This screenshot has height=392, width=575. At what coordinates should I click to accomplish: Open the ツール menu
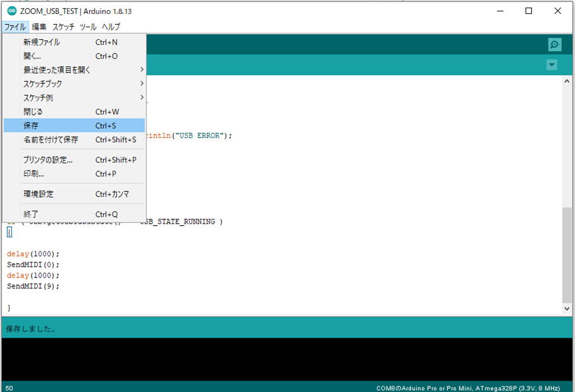88,27
